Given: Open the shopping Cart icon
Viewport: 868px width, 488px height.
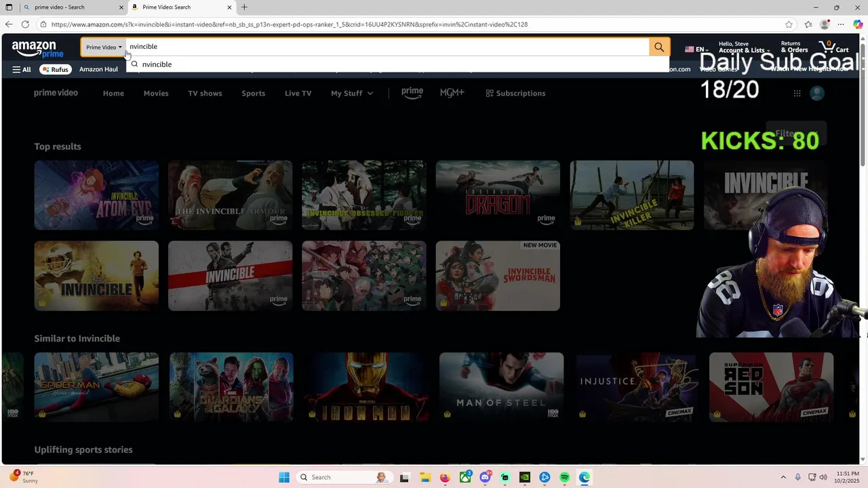Looking at the screenshot, I should [833, 47].
